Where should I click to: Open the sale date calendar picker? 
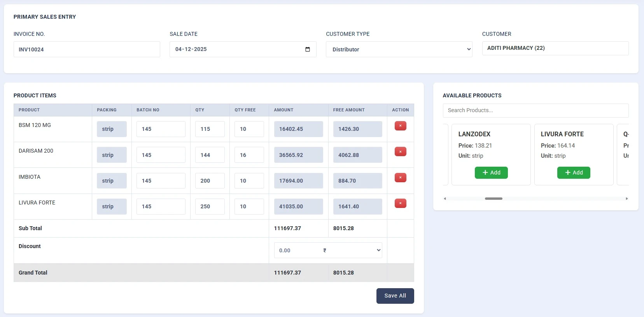[x=308, y=49]
